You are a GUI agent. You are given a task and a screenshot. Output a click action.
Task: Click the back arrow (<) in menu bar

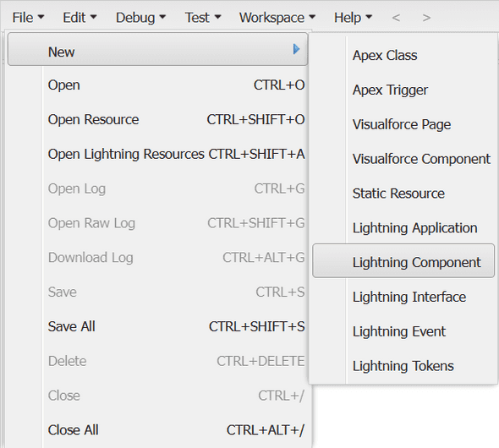coord(396,18)
